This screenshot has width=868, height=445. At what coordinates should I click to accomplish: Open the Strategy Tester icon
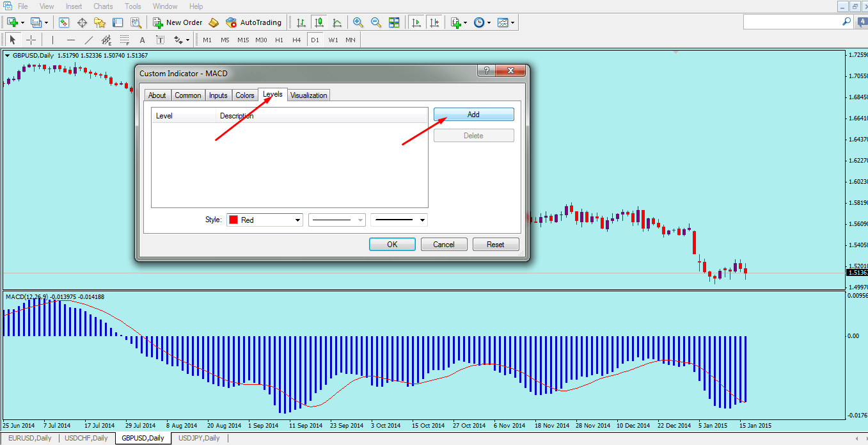136,22
